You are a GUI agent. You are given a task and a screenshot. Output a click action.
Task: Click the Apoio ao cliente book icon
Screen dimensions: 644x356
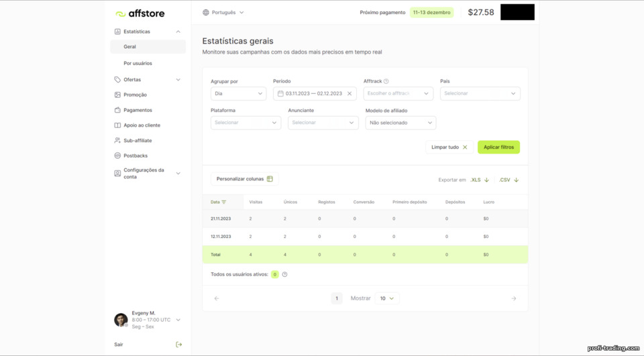tap(117, 125)
